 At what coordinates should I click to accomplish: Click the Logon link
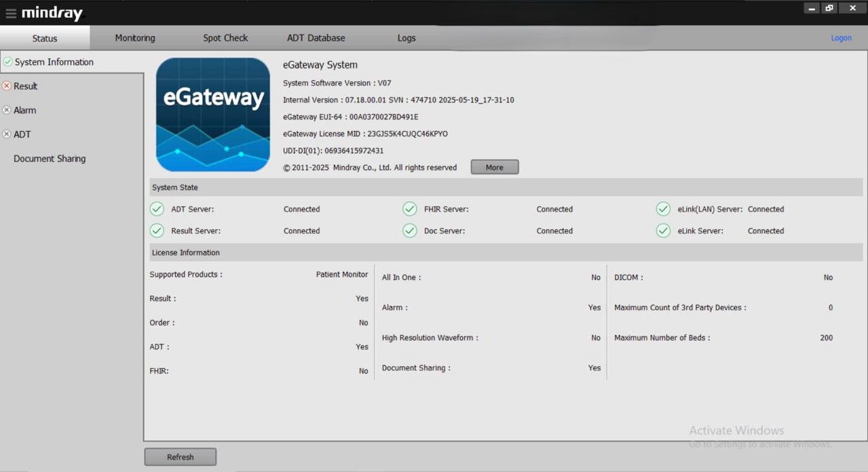(841, 38)
